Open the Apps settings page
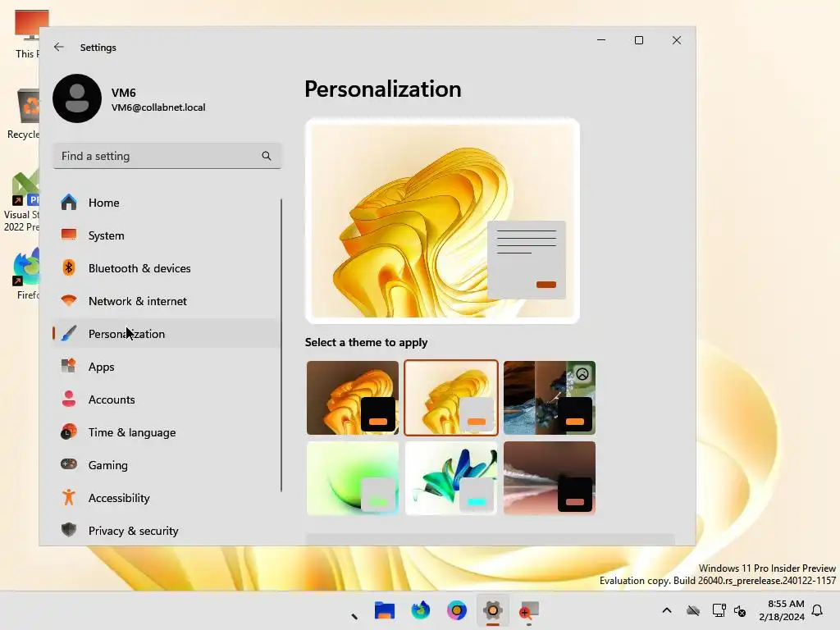The height and width of the screenshot is (630, 840). pos(166,367)
